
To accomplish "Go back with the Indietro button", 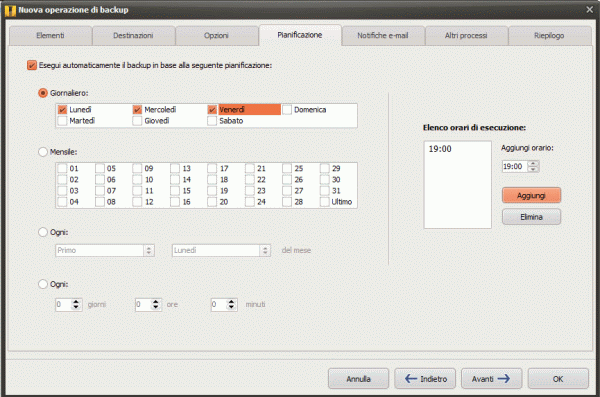I will point(425,379).
